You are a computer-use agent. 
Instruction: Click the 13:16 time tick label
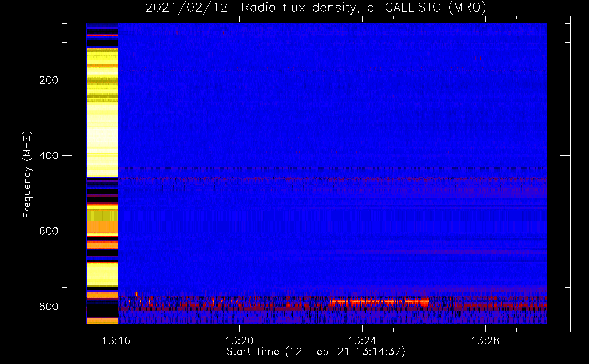pos(116,341)
